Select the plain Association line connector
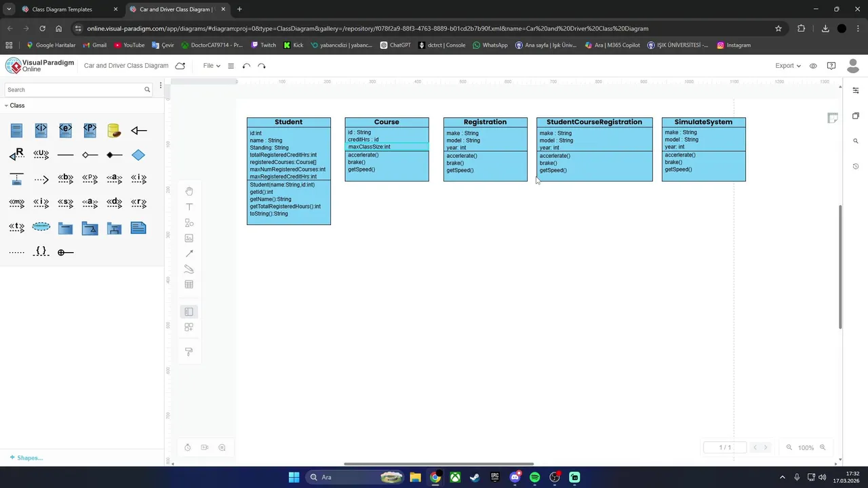The width and height of the screenshot is (868, 488). tap(66, 155)
